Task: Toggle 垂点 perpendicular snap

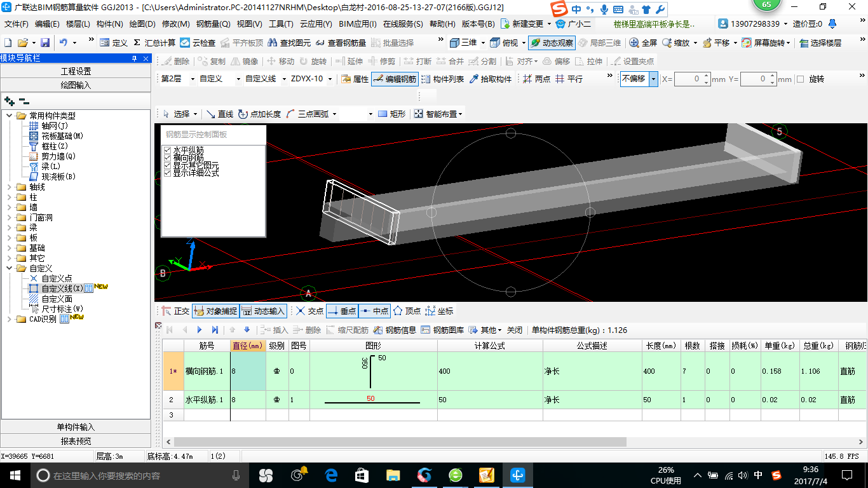Action: tap(342, 311)
